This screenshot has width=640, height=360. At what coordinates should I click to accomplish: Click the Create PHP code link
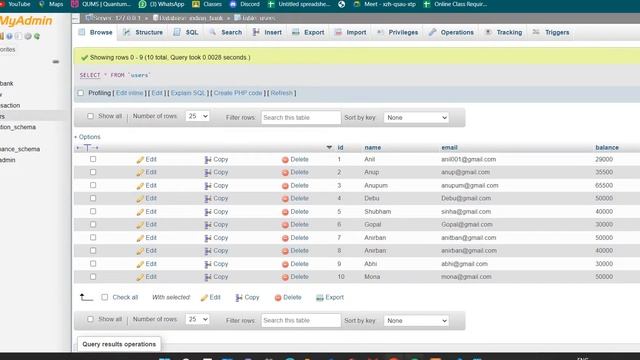(x=238, y=93)
